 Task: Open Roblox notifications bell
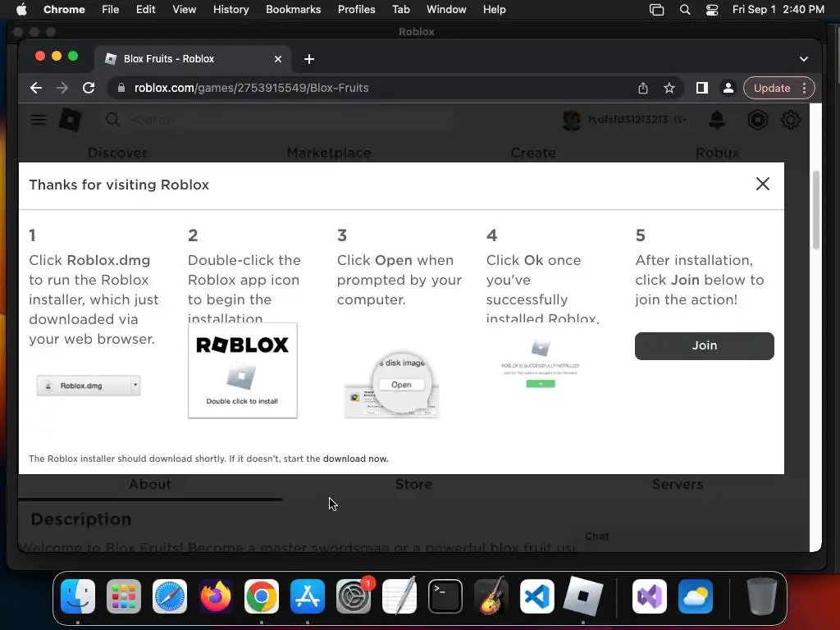pos(717,120)
